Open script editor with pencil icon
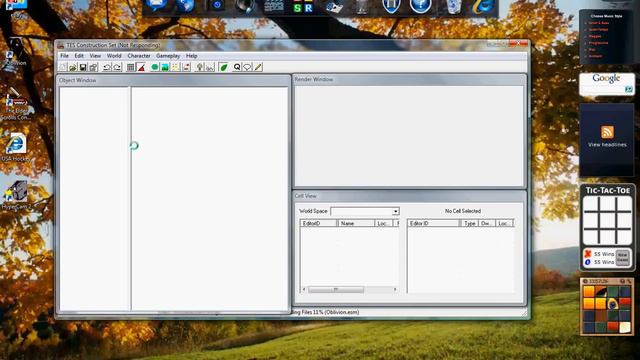The height and width of the screenshot is (360, 640). pyautogui.click(x=258, y=67)
